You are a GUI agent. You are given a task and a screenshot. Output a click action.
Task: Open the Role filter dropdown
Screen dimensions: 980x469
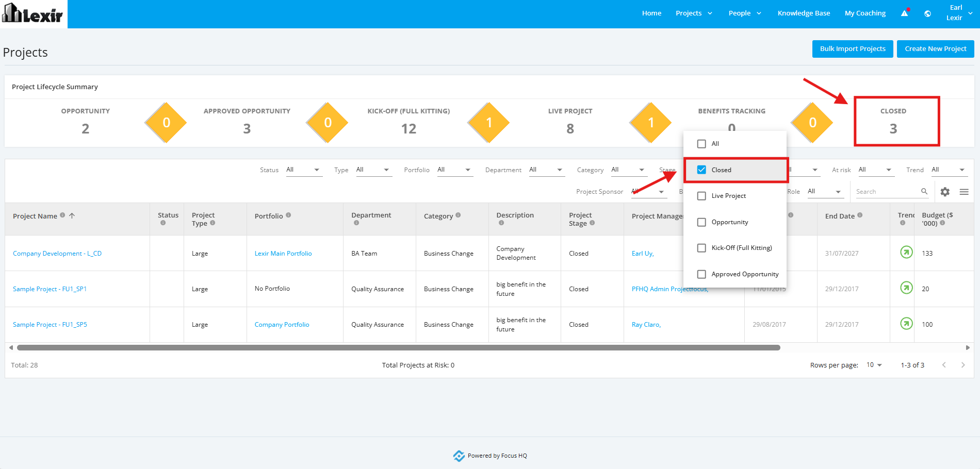pyautogui.click(x=826, y=191)
